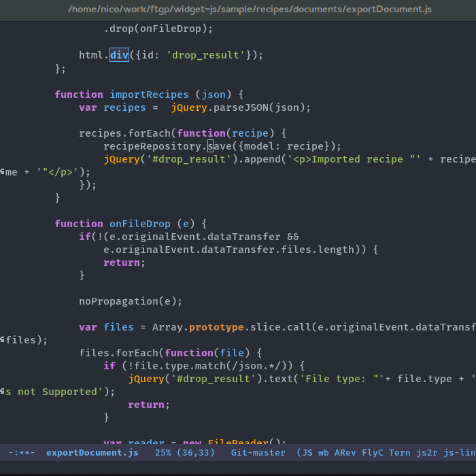The height and width of the screenshot is (476, 476).
Task: Click the 'recipes' variable in 'var recipes ='
Action: (124, 107)
